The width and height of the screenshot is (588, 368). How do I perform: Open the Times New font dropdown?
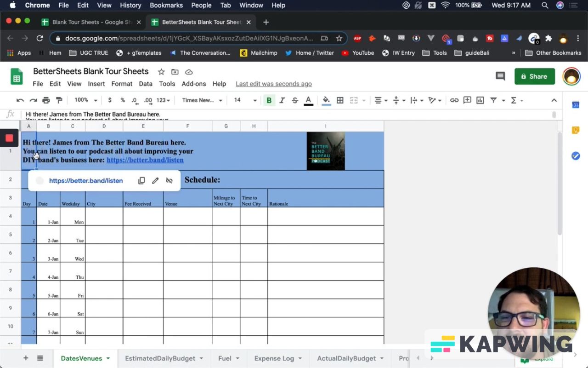coord(202,100)
